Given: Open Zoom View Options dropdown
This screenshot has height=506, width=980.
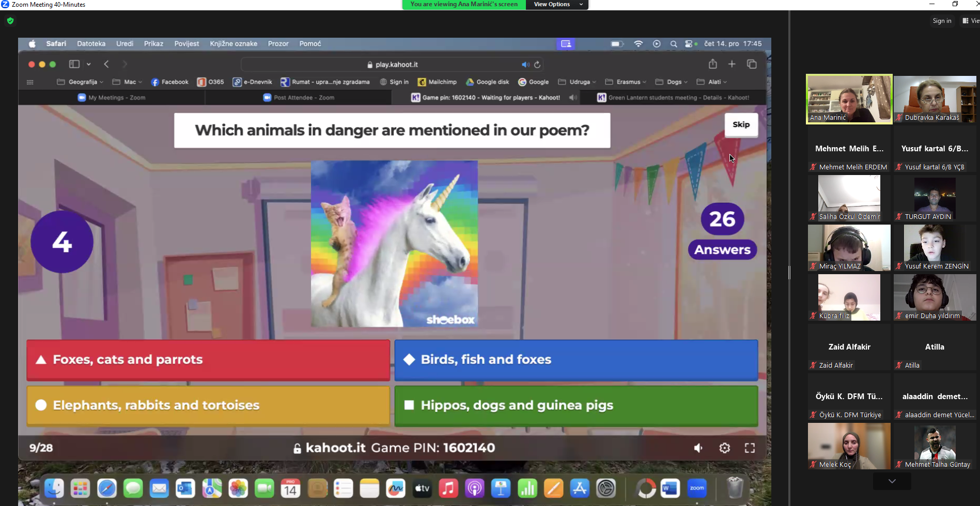Looking at the screenshot, I should [557, 5].
